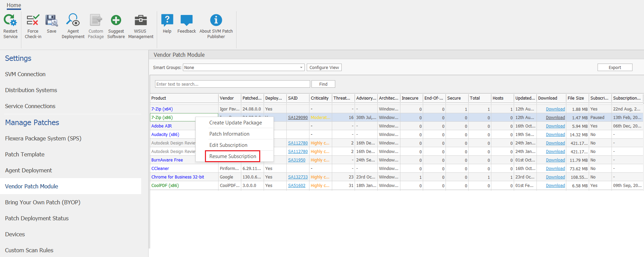
Task: Sort by the Criticality column header
Action: (x=320, y=98)
